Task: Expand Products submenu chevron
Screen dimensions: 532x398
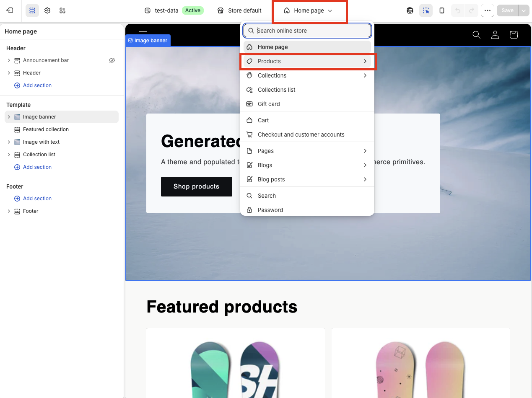Action: point(365,61)
